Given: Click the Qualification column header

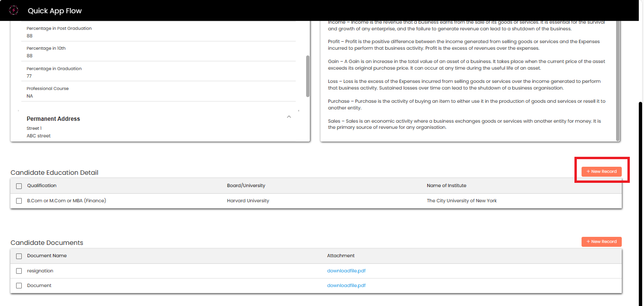Looking at the screenshot, I should 42,186.
